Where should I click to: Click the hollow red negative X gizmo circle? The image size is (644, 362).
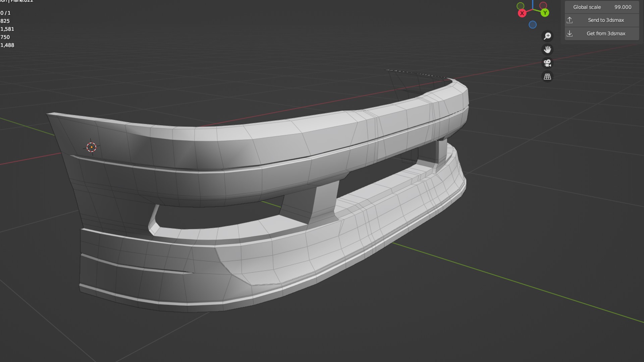(x=543, y=5)
